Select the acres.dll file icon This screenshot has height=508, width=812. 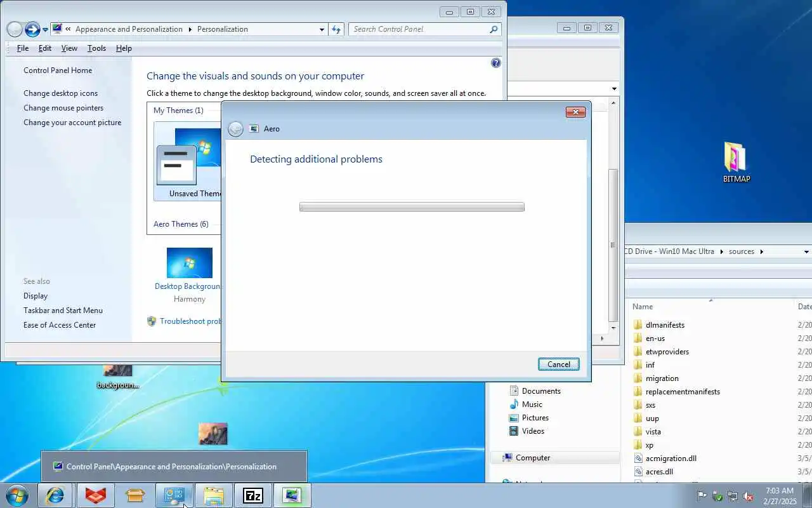(639, 471)
